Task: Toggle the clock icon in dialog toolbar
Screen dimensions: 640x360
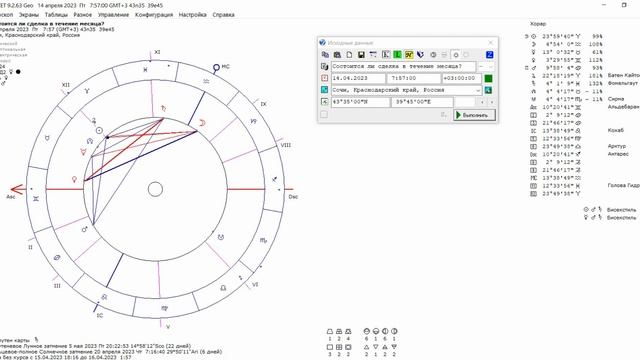Action: click(x=433, y=55)
